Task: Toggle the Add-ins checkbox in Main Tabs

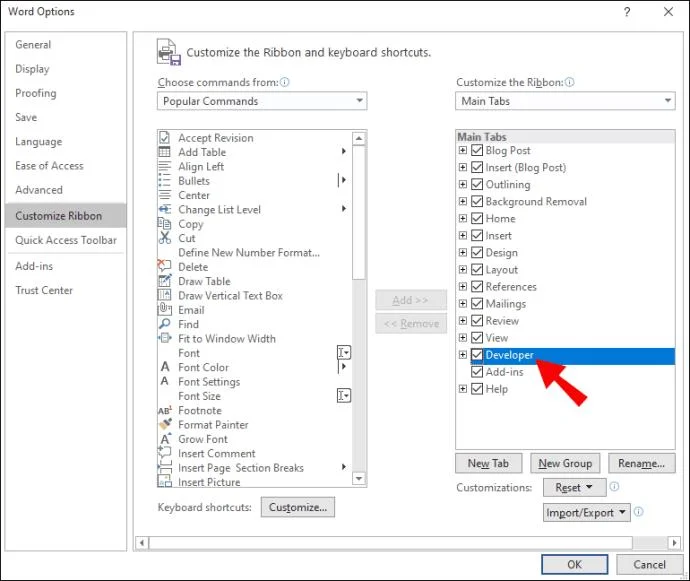Action: click(x=477, y=372)
